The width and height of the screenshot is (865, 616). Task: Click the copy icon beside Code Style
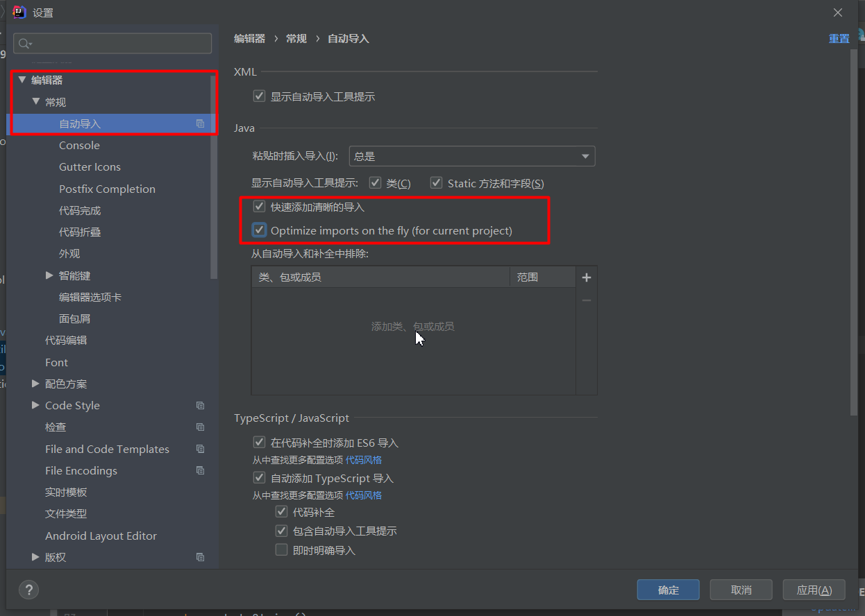(201, 406)
